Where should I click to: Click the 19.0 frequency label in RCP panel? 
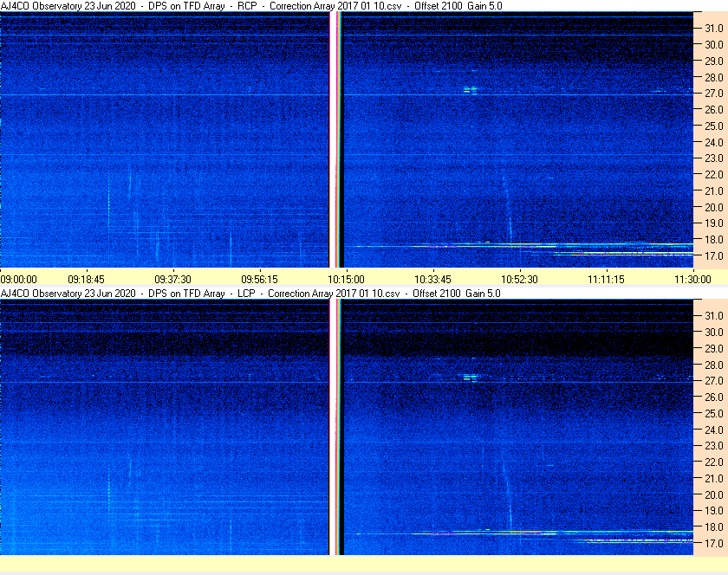point(714,223)
